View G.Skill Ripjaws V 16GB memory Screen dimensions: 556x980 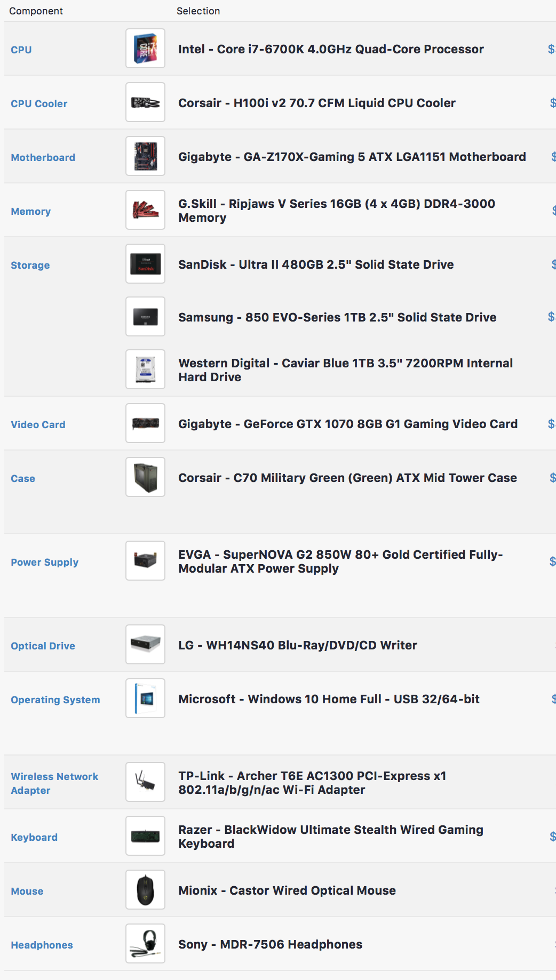click(x=337, y=211)
